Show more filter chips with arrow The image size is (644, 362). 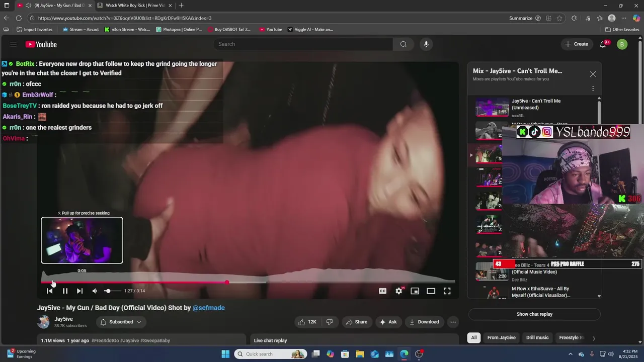[594, 338]
